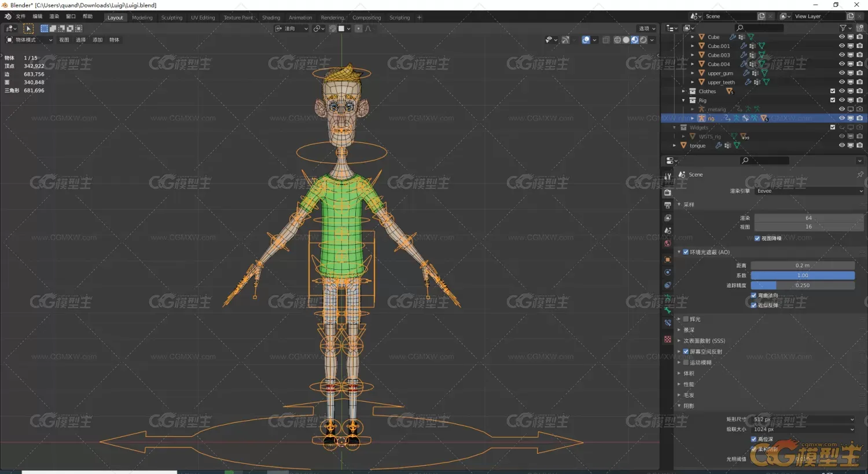Switch to the UV Editing workspace tab

[203, 17]
